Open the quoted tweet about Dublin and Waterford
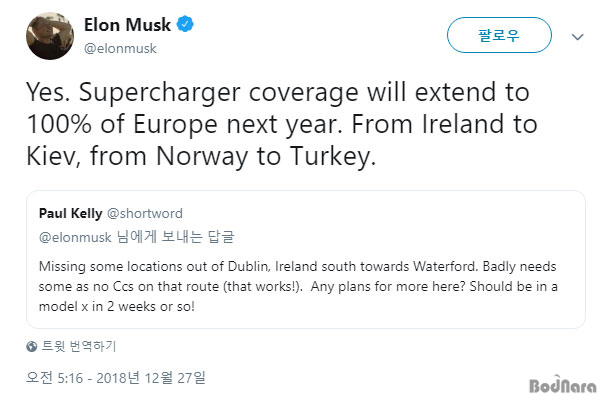Image resolution: width=600 pixels, height=396 pixels. (306, 259)
